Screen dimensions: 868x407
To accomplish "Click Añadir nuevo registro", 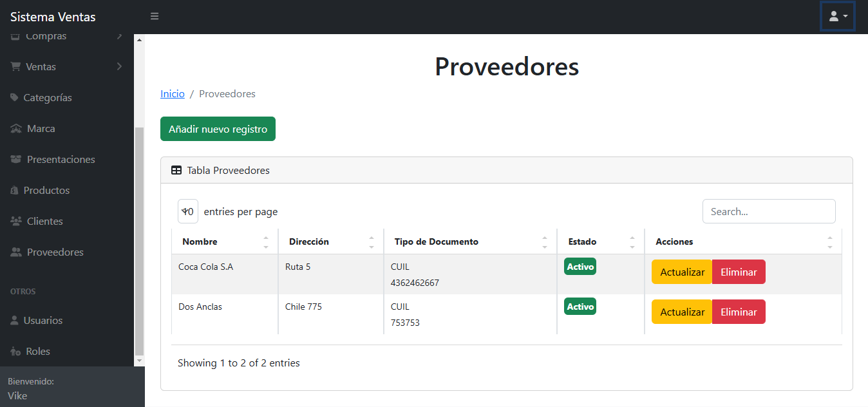I will click(218, 129).
